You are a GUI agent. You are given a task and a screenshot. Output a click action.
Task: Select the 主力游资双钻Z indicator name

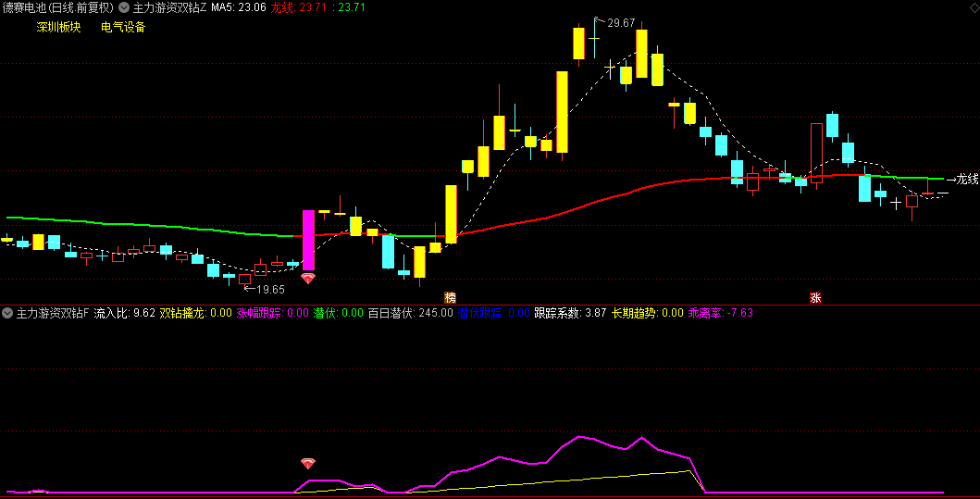coord(169,7)
